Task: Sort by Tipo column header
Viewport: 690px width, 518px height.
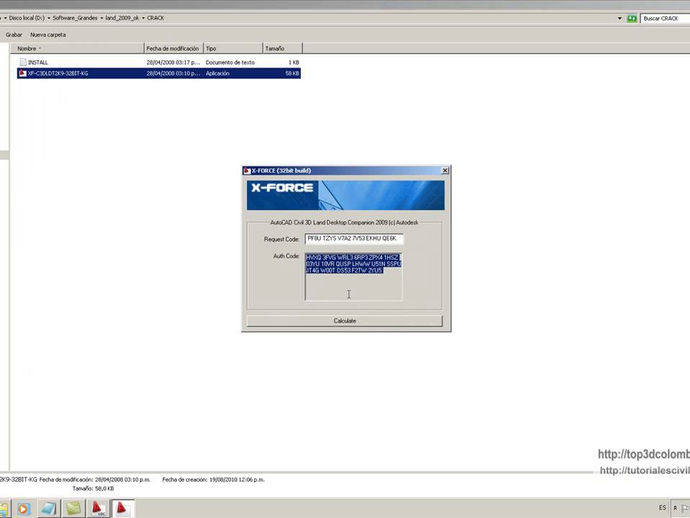Action: pyautogui.click(x=233, y=48)
